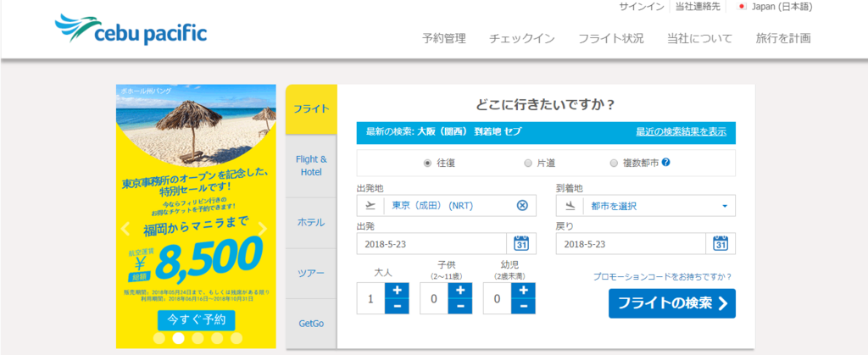Decrease the 幼児 infant count
The height and width of the screenshot is (355, 868).
523,306
